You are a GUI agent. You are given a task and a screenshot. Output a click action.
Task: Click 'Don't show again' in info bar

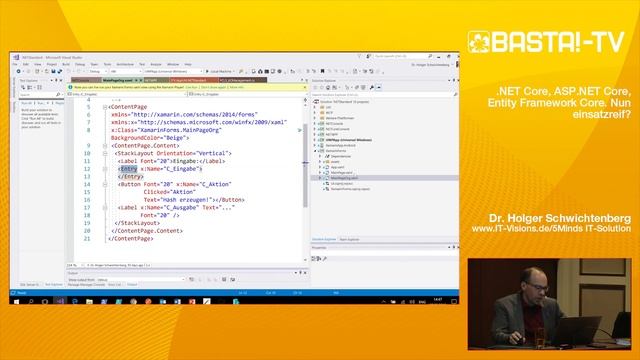click(213, 87)
